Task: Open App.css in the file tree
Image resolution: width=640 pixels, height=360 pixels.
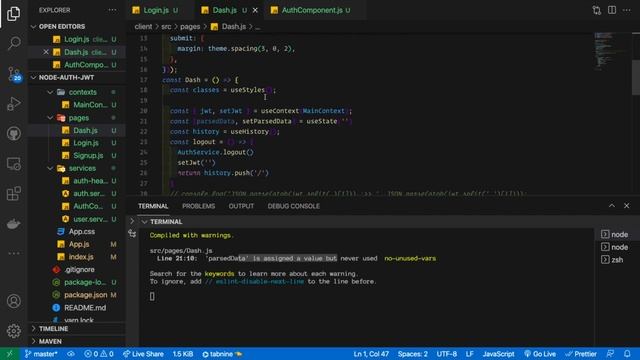Action: pos(82,231)
